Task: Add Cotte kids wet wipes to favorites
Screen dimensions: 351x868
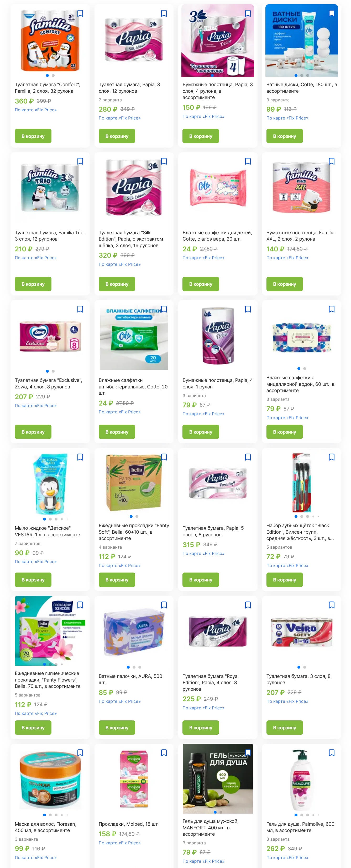Action: [x=248, y=162]
